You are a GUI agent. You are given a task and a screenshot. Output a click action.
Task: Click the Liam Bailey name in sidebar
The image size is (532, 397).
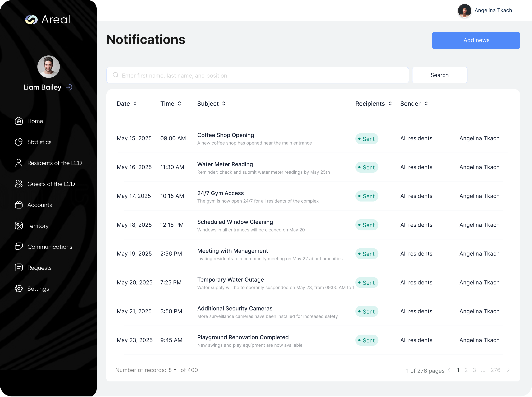42,87
